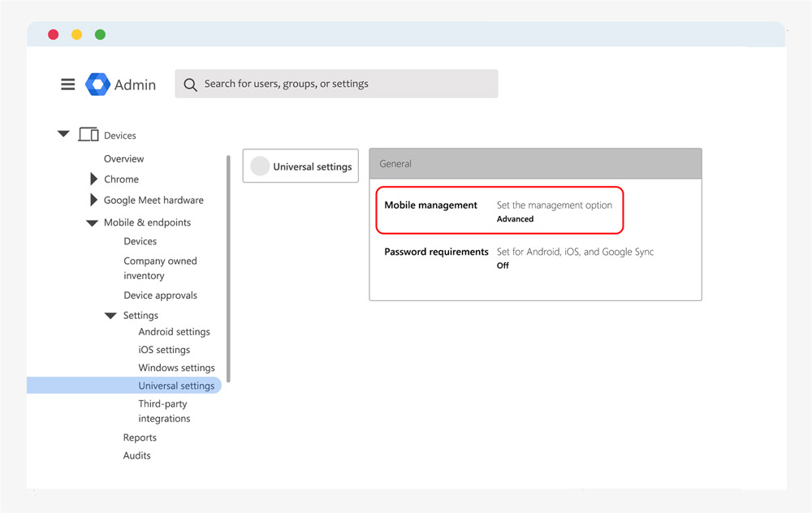Expand the Chrome tree node

click(93, 179)
